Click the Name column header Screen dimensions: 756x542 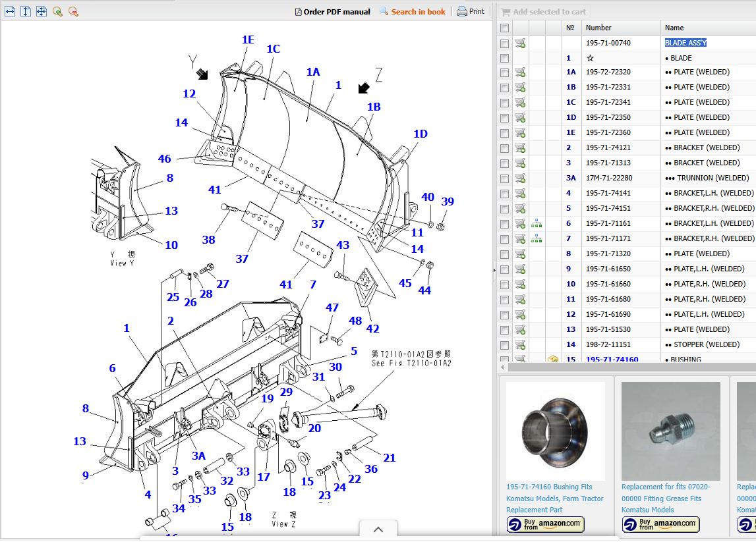708,28
